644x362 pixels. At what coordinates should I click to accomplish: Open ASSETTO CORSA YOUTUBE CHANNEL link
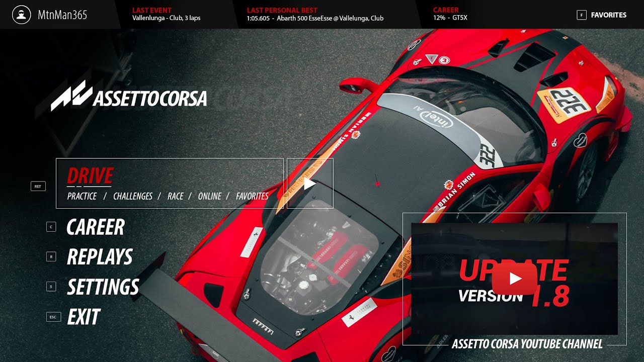pos(527,344)
